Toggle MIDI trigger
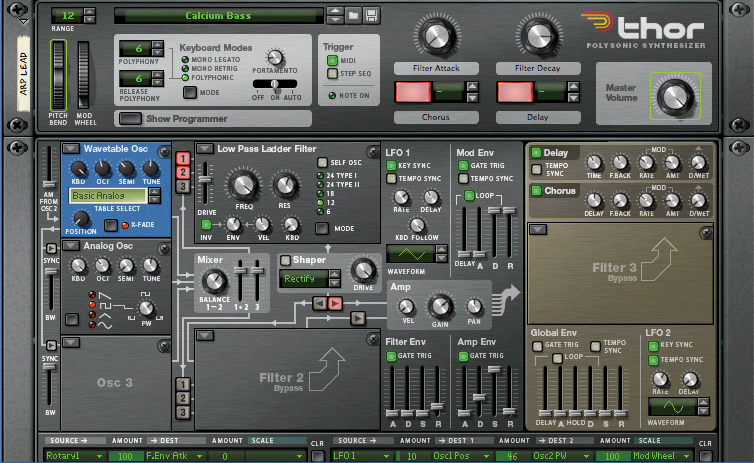This screenshot has height=463, width=754. [x=332, y=61]
